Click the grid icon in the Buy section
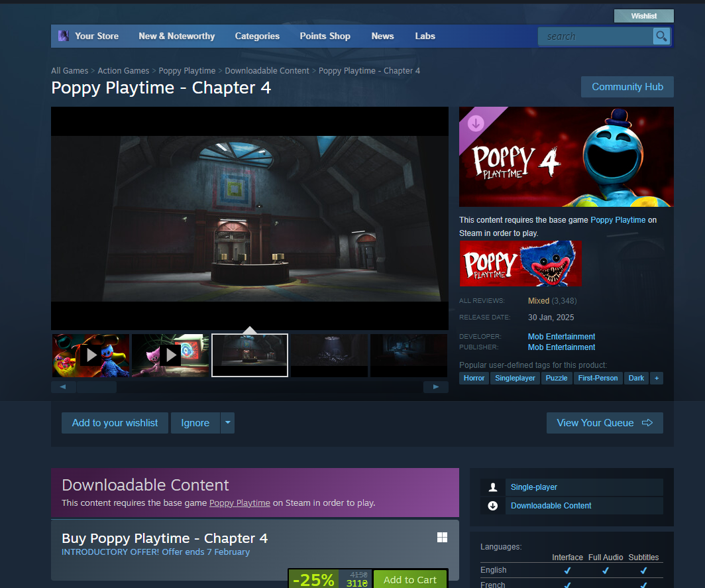 pos(442,538)
